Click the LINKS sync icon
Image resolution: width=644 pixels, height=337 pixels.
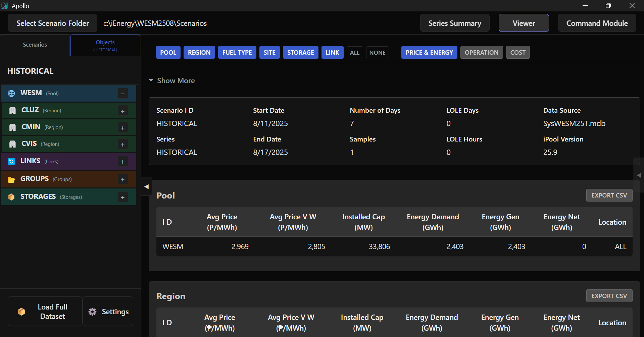click(11, 161)
